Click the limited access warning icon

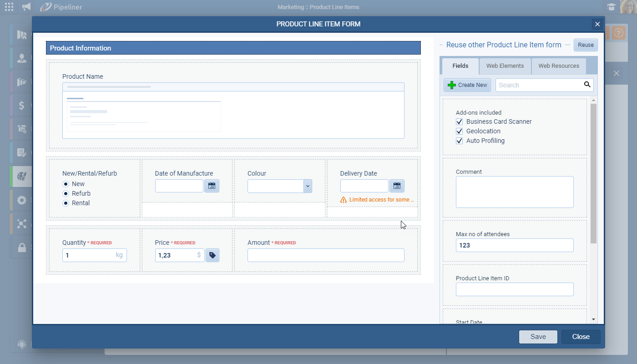(344, 200)
